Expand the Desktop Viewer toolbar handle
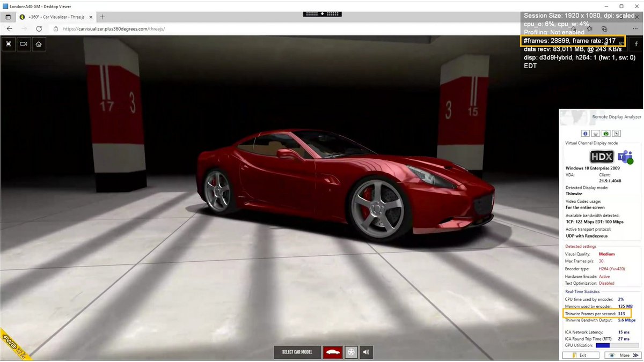644x362 pixels. point(322,14)
